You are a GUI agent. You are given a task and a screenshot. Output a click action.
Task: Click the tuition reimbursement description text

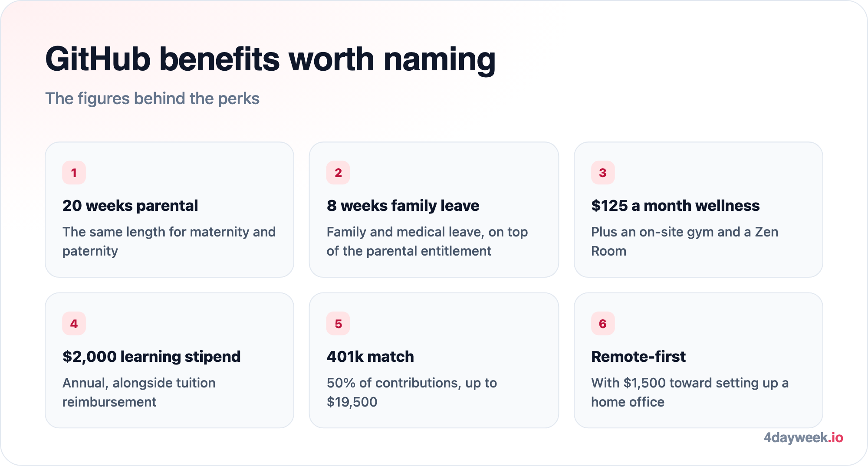[139, 392]
